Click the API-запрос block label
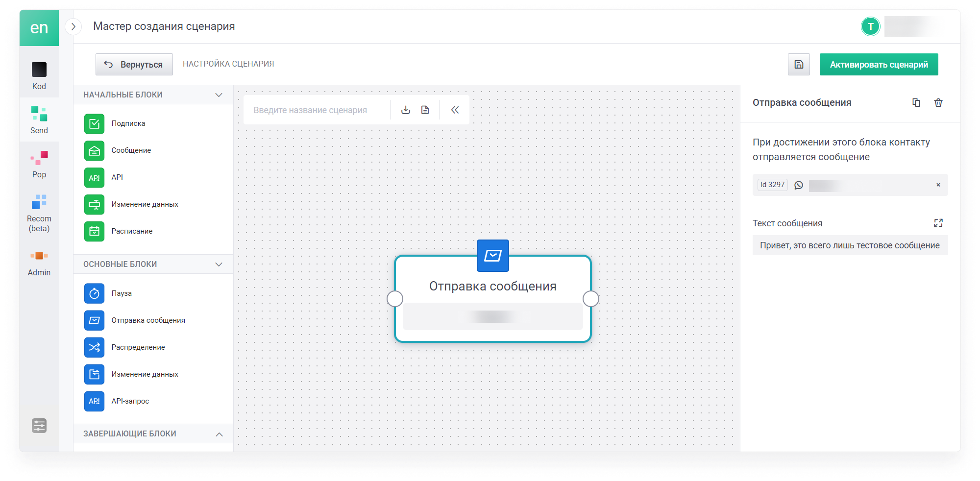980x481 pixels. coord(130,401)
